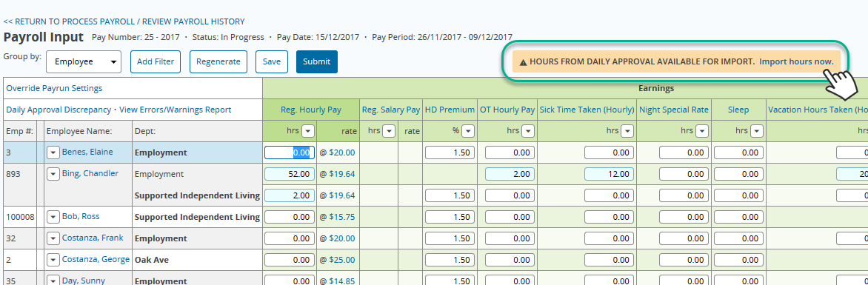Click the HD Premium column header
This screenshot has width=868, height=285.
tap(450, 110)
